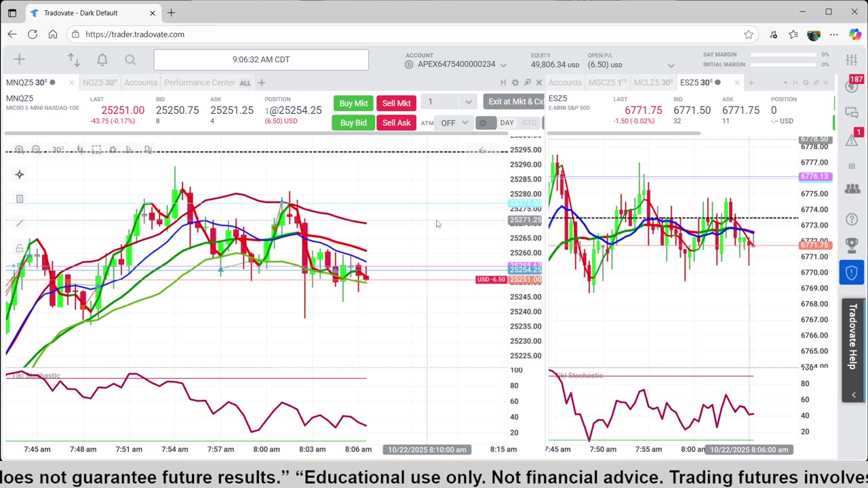The width and height of the screenshot is (868, 488).
Task: Click the Sell Mkt button
Action: tap(396, 103)
